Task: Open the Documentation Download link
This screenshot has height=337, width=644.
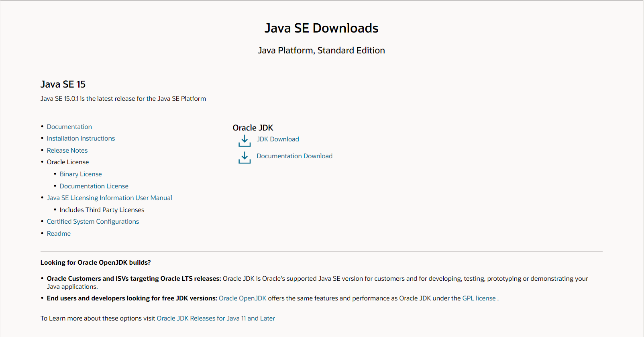Action: [295, 156]
